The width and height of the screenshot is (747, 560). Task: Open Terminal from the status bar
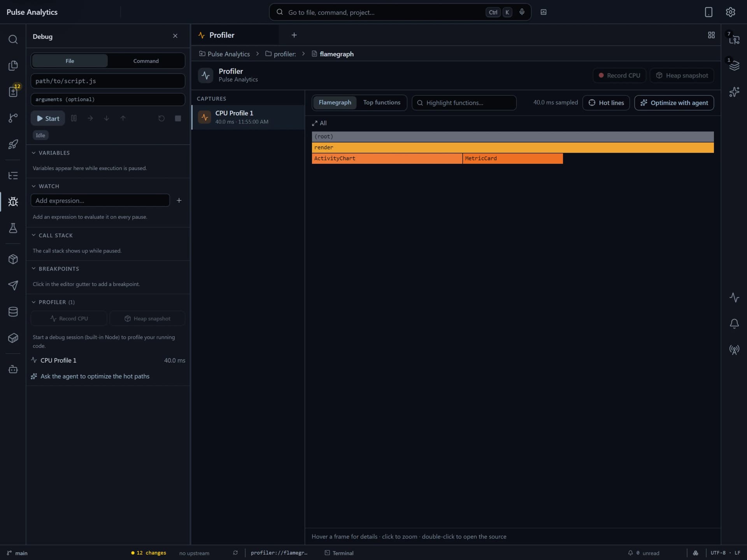339,553
